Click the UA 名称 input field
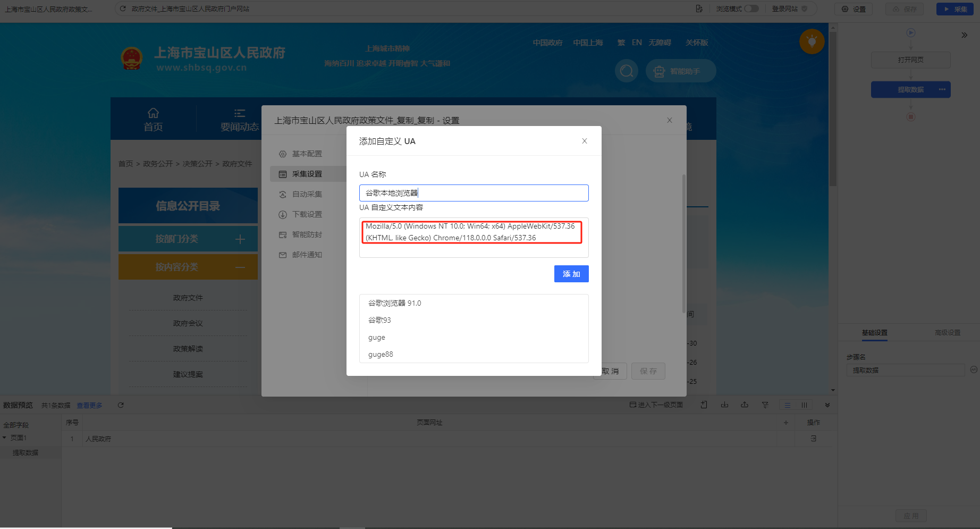This screenshot has height=529, width=980. [x=474, y=193]
